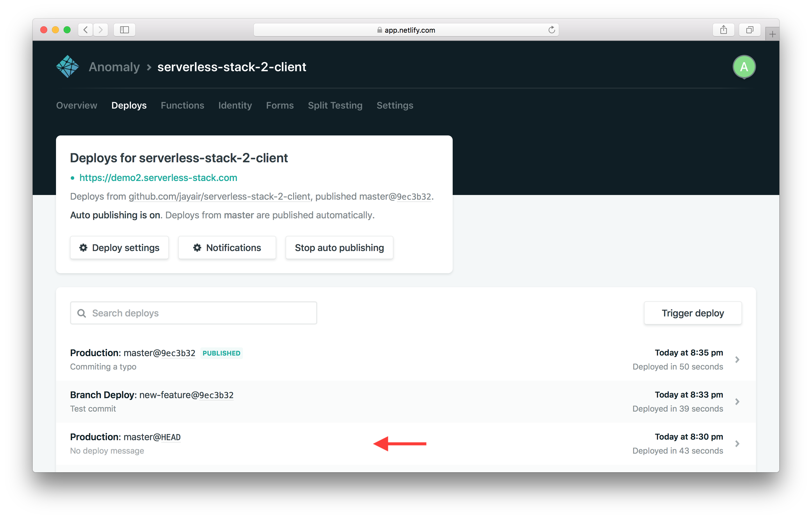This screenshot has height=519, width=812.
Task: Open the demo2.serverless-stack.com link
Action: click(158, 178)
